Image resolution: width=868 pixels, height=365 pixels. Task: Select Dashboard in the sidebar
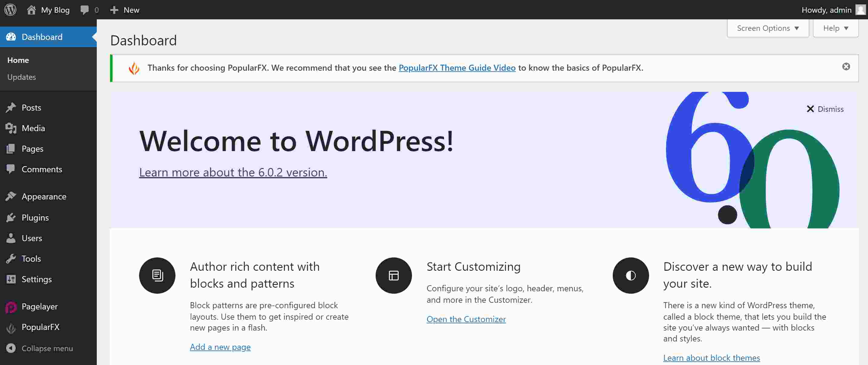(48, 37)
